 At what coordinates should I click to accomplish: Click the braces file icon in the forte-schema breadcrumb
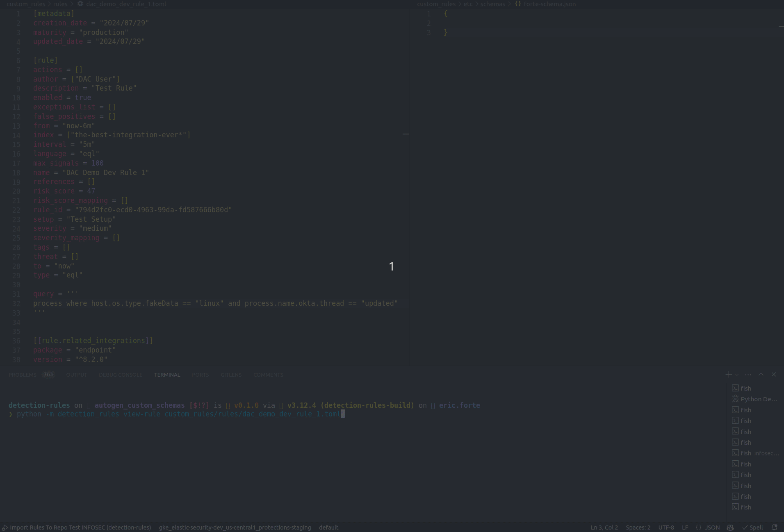tap(518, 4)
